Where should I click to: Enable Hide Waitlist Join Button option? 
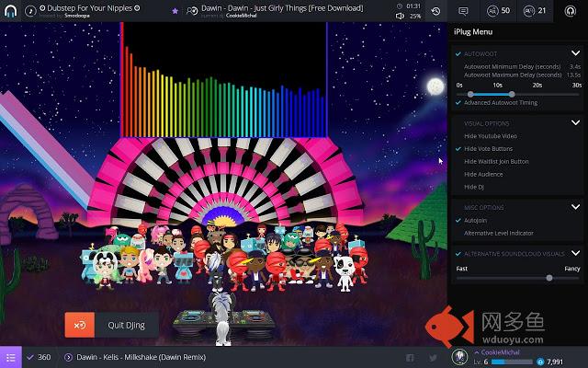(496, 162)
